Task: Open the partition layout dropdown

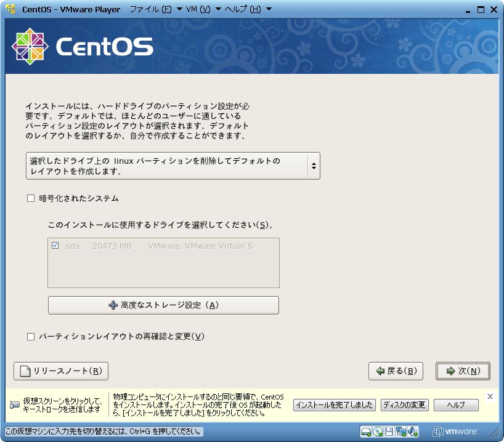Action: pos(173,166)
